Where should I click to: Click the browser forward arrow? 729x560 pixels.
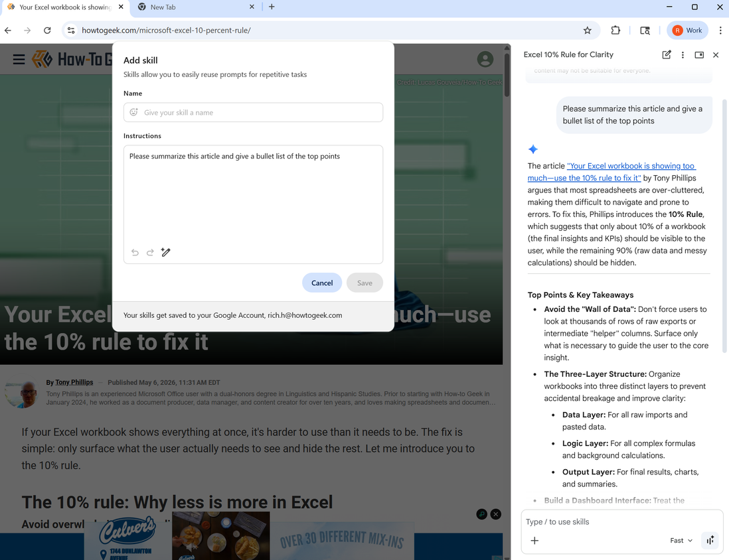click(27, 31)
